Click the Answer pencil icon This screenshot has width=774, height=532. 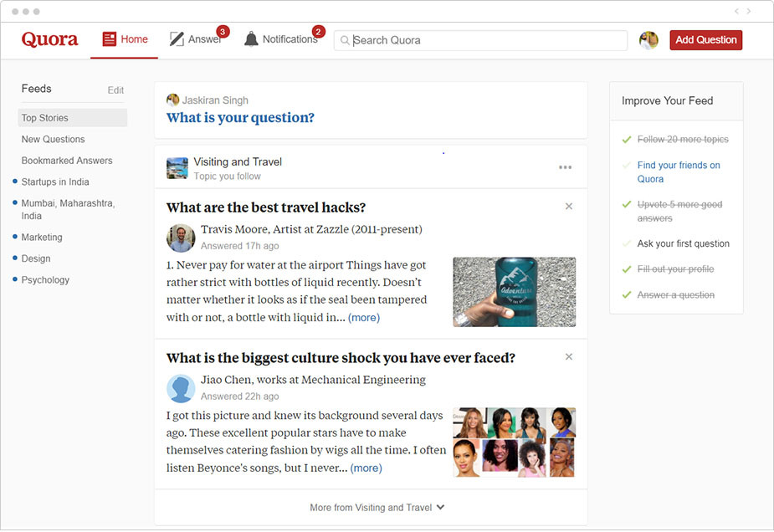click(177, 39)
